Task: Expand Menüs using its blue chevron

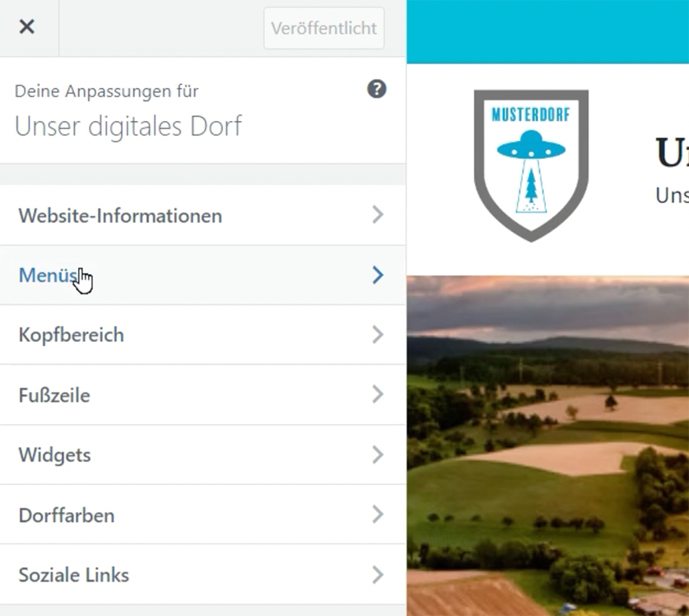Action: point(377,275)
